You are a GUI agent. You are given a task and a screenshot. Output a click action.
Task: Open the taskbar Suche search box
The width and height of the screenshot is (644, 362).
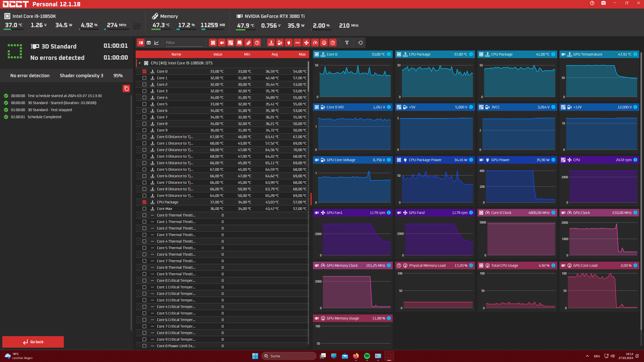(289, 356)
